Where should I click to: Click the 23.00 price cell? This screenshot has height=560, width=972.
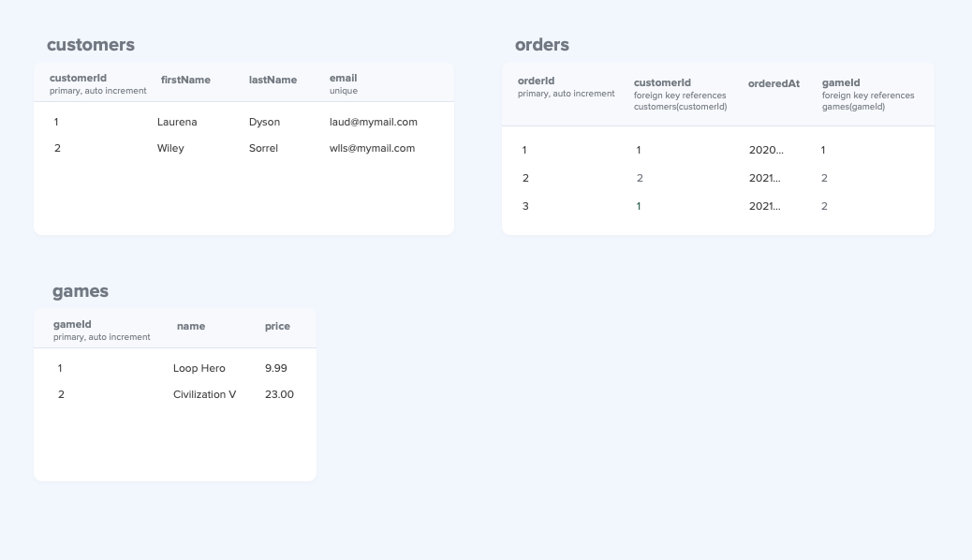279,395
